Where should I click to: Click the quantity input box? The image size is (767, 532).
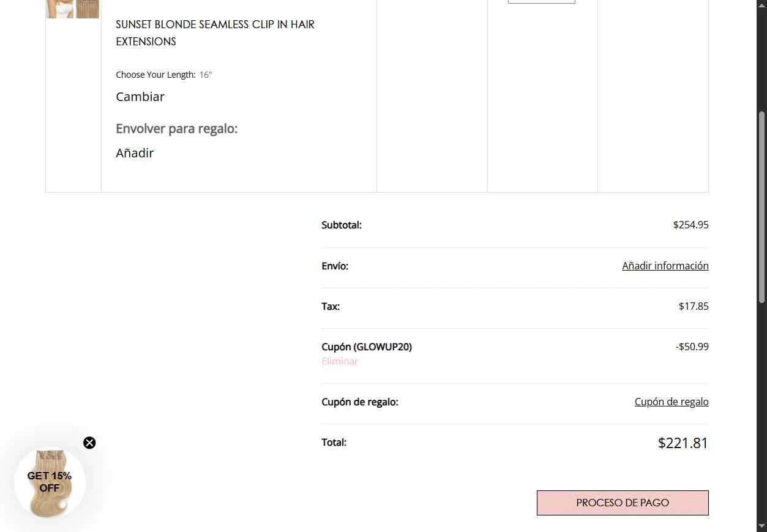(542, 1)
